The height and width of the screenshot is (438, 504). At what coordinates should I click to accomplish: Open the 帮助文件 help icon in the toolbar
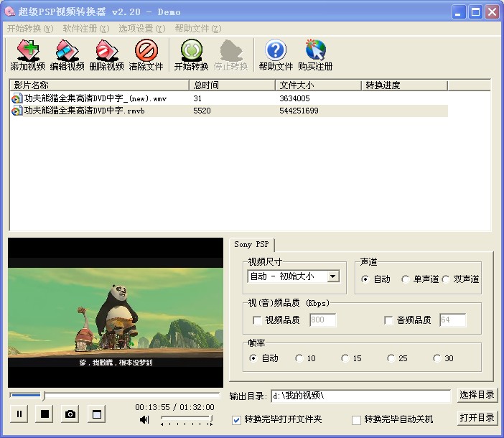(x=276, y=55)
